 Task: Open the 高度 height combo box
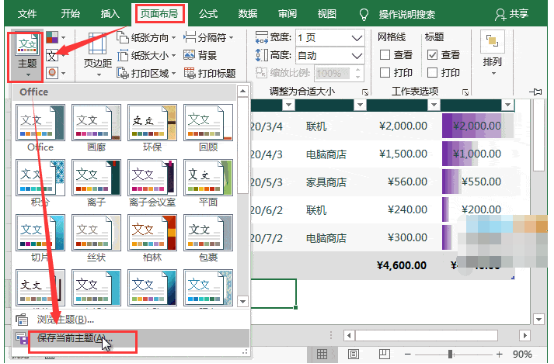pyautogui.click(x=330, y=55)
